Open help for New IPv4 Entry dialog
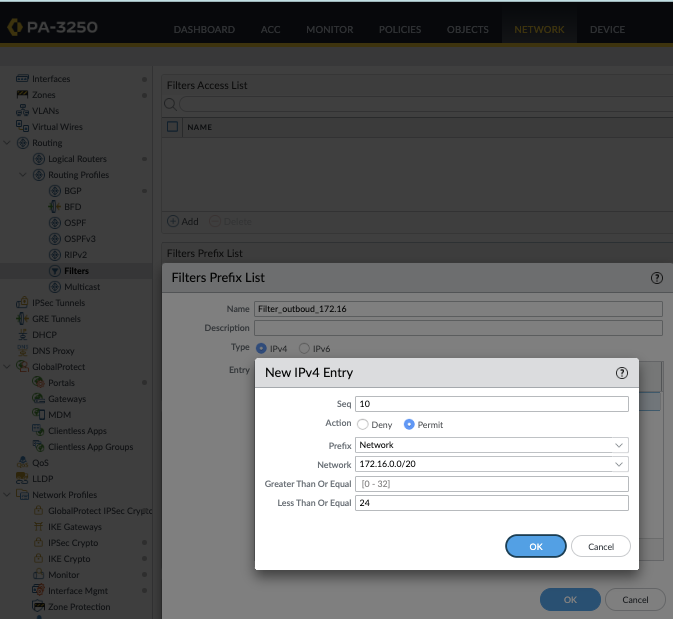 (x=621, y=373)
